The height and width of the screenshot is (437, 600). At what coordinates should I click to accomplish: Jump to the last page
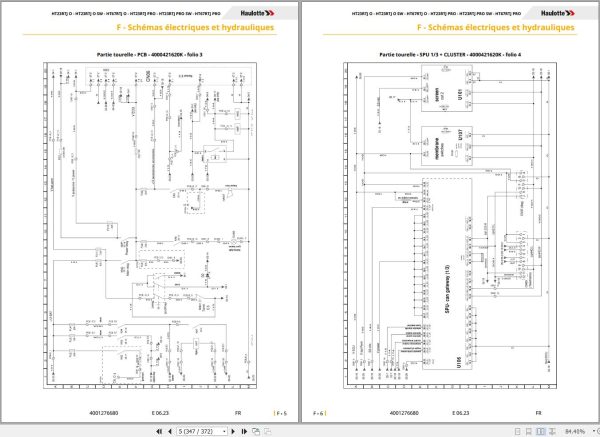[x=244, y=431]
